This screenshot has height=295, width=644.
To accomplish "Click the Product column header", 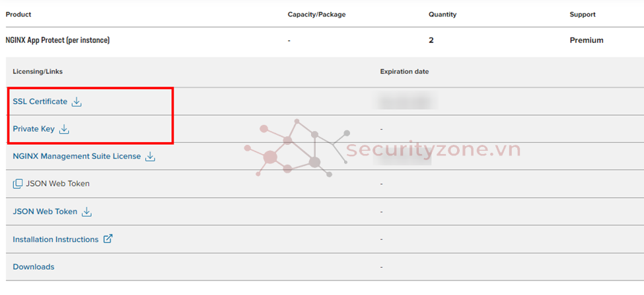I will (x=18, y=15).
